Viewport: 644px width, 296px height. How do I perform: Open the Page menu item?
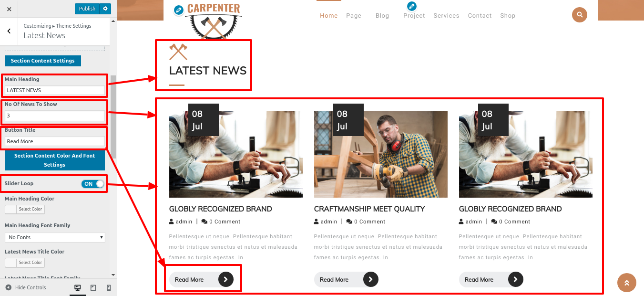[354, 16]
